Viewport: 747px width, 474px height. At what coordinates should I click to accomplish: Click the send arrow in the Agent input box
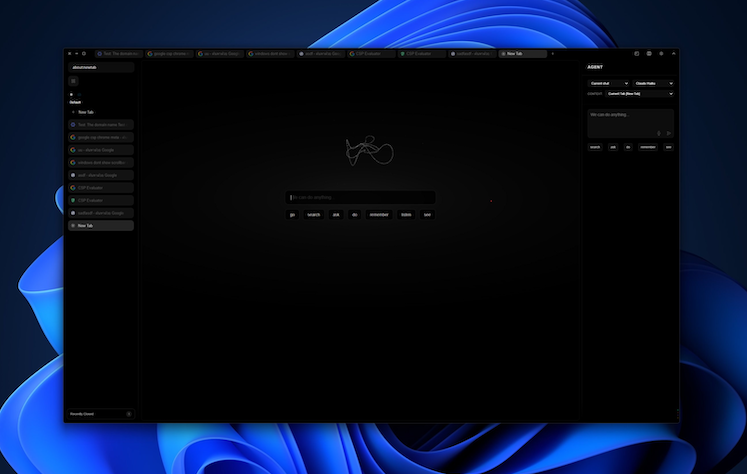click(x=669, y=133)
